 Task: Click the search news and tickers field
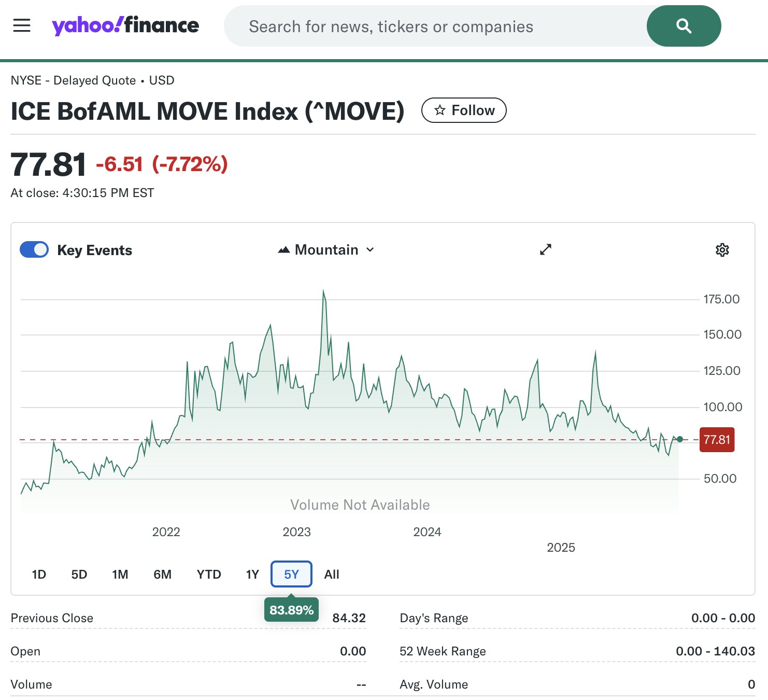coord(435,26)
